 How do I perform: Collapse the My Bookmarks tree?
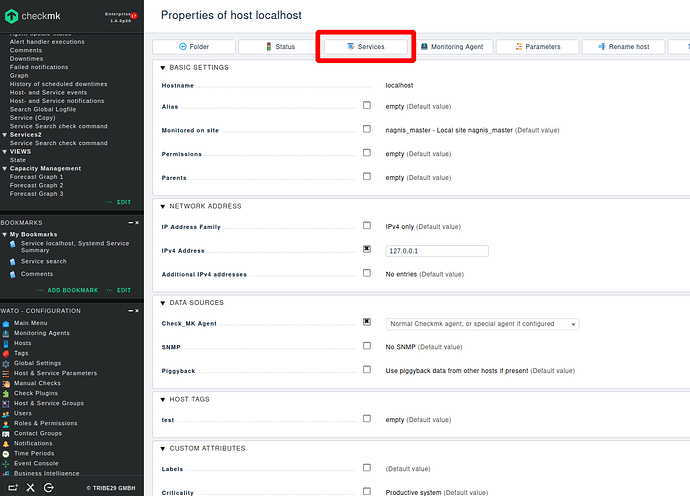(4, 234)
